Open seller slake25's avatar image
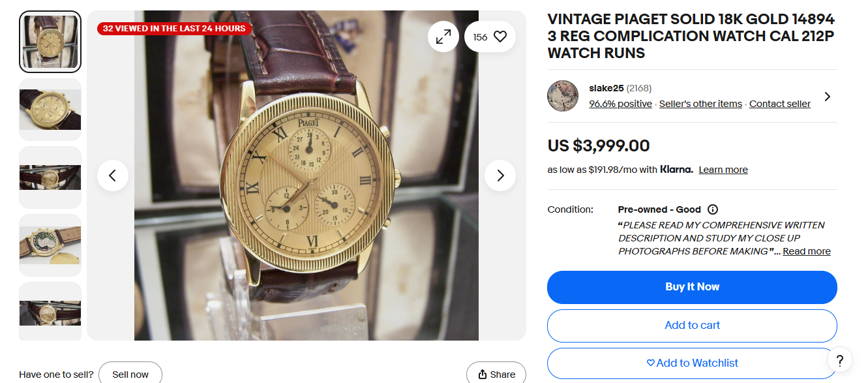 tap(563, 96)
